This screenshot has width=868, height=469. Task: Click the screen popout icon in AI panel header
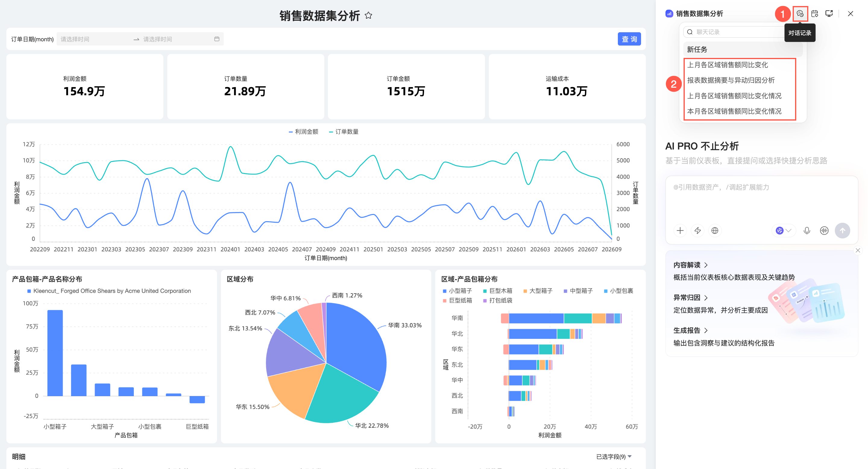829,14
